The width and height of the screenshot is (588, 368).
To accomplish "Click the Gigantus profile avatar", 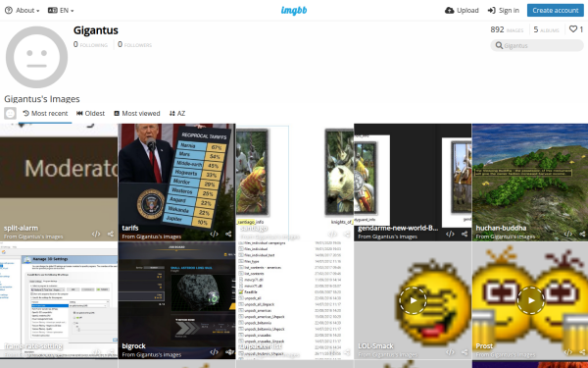I will [36, 57].
